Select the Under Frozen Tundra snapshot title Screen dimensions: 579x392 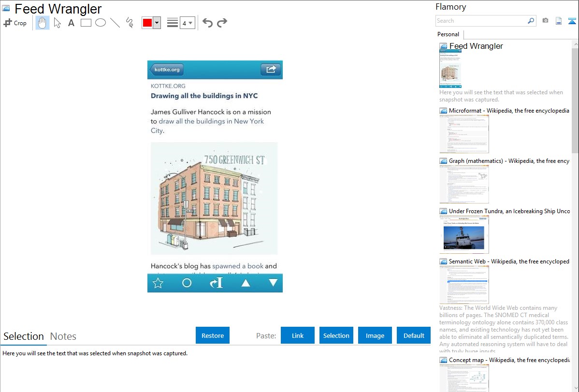(x=509, y=211)
